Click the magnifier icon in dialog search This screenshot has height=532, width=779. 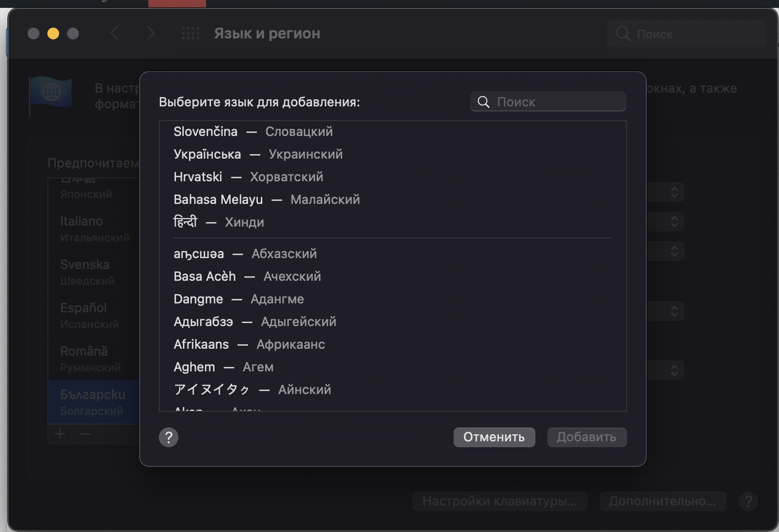click(484, 102)
